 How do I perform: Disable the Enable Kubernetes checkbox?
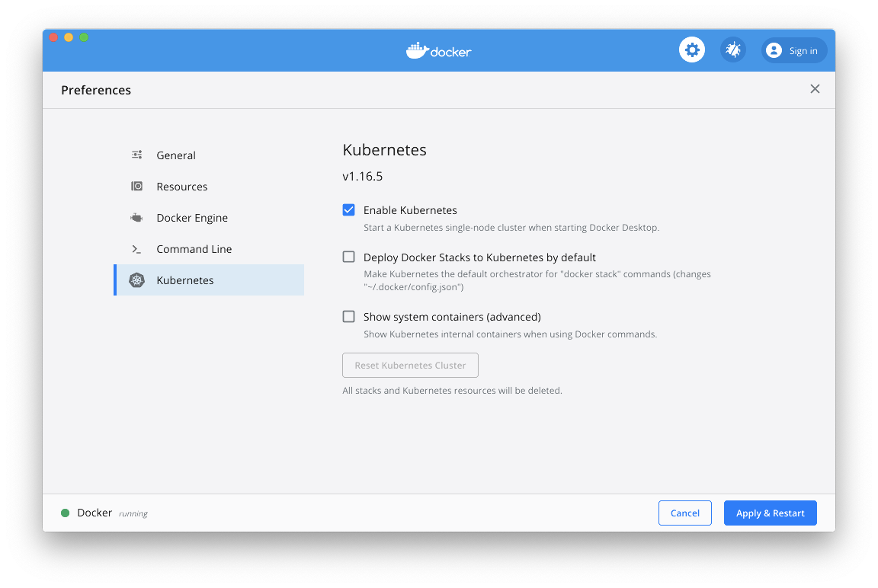(x=348, y=209)
